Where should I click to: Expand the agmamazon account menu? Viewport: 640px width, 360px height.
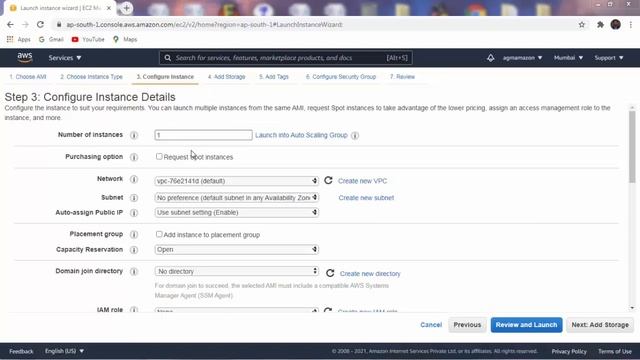(522, 58)
